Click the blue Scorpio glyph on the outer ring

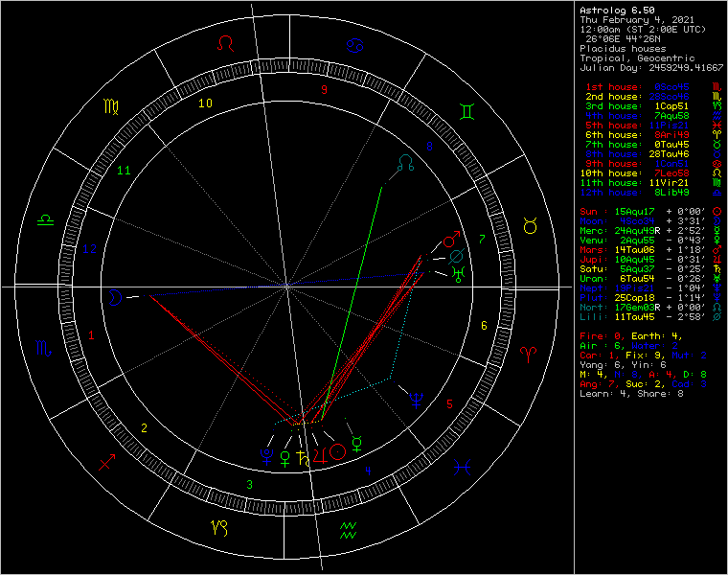click(x=44, y=348)
